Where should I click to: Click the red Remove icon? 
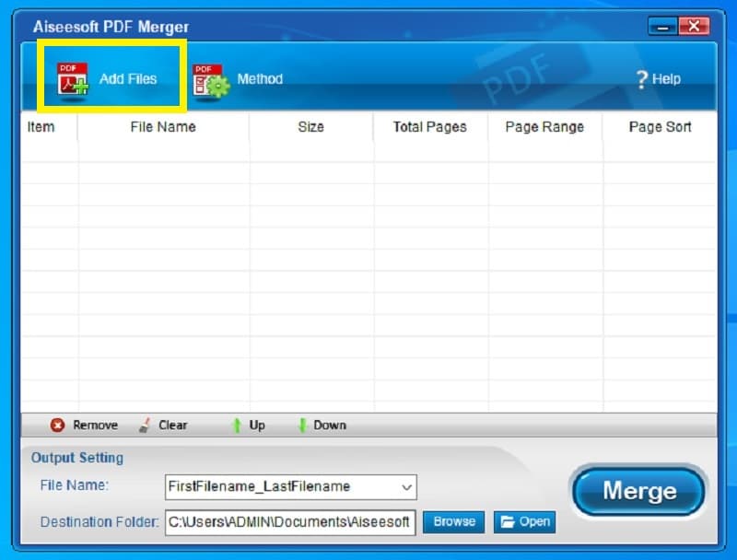pyautogui.click(x=57, y=426)
